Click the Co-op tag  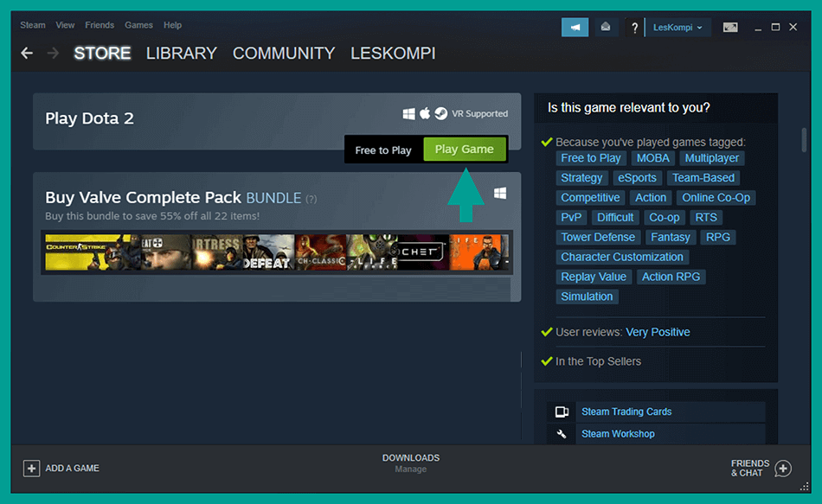point(665,218)
